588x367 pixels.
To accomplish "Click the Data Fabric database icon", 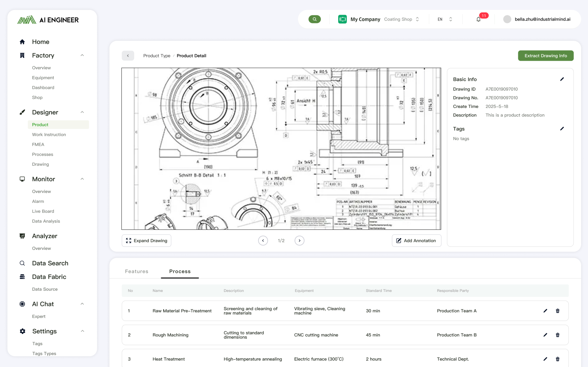I will pos(22,277).
